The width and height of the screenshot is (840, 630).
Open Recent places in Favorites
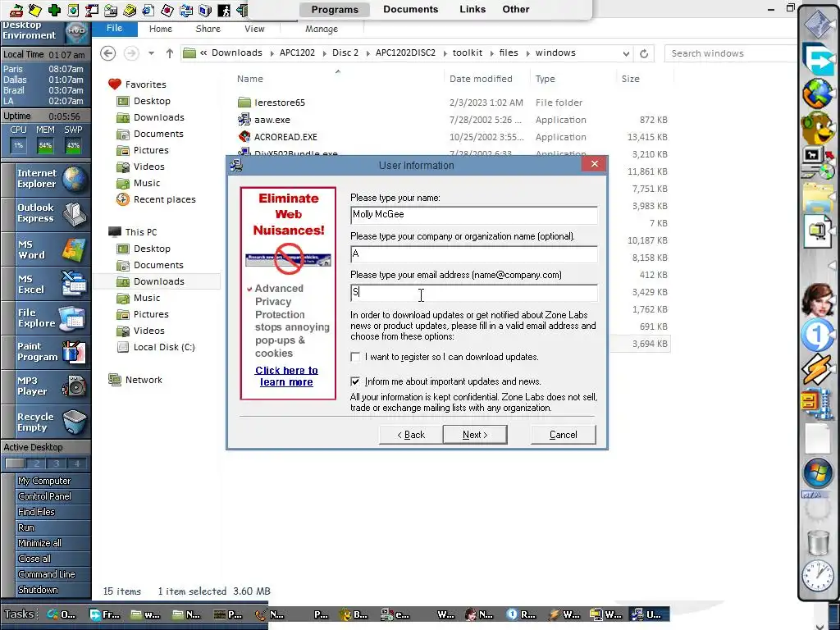(x=164, y=199)
